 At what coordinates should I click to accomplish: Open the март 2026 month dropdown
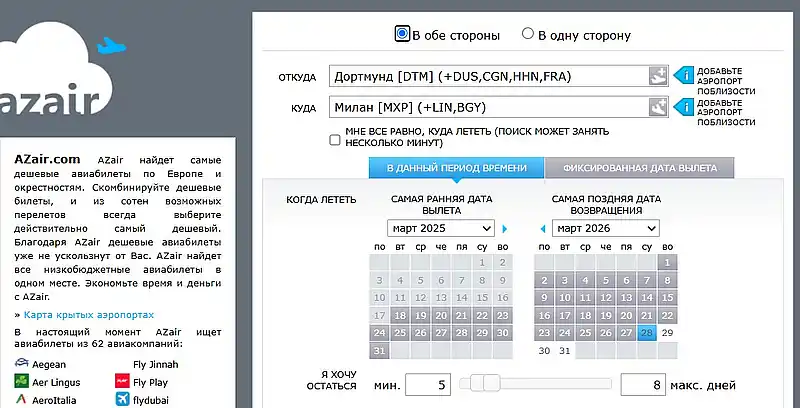606,228
